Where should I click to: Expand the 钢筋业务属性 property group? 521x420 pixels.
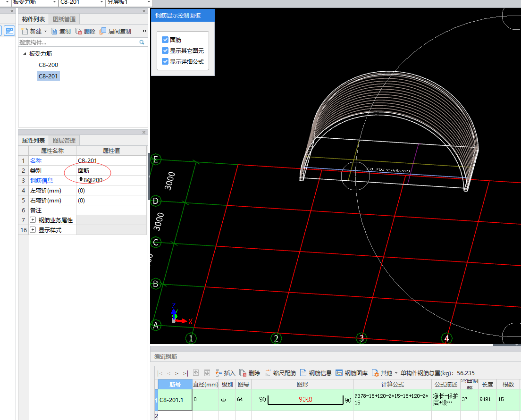click(33, 220)
